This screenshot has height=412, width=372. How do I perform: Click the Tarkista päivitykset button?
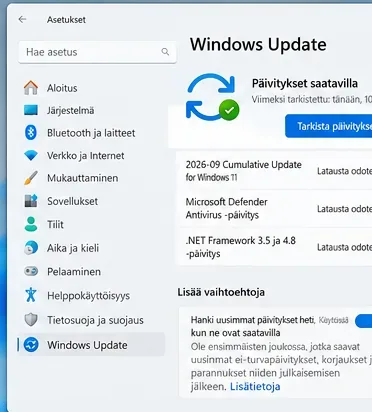[x=328, y=126]
